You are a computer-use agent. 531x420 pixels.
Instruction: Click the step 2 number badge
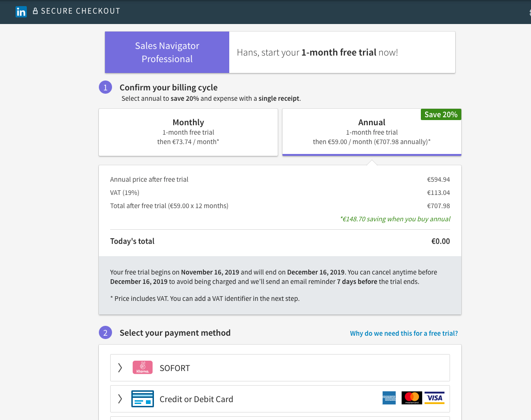tap(105, 332)
